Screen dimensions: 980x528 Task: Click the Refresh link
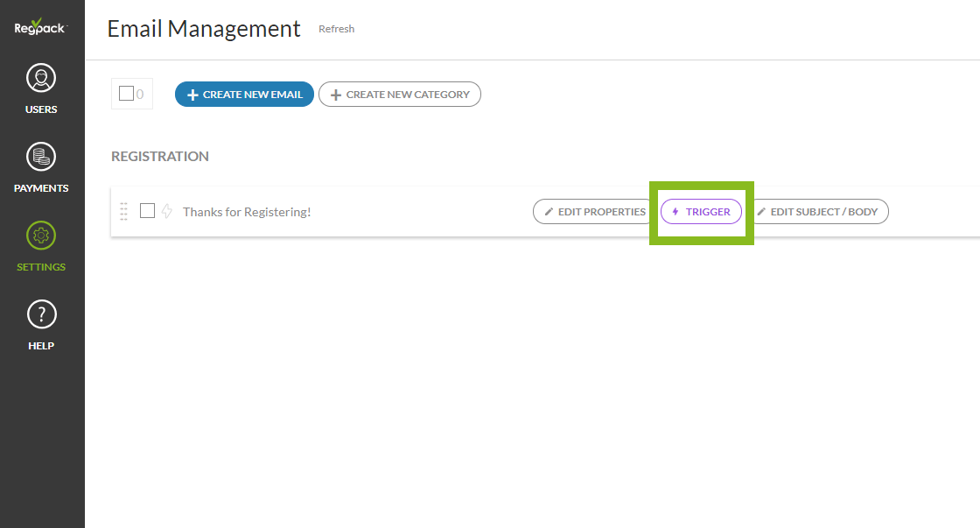[x=336, y=29]
